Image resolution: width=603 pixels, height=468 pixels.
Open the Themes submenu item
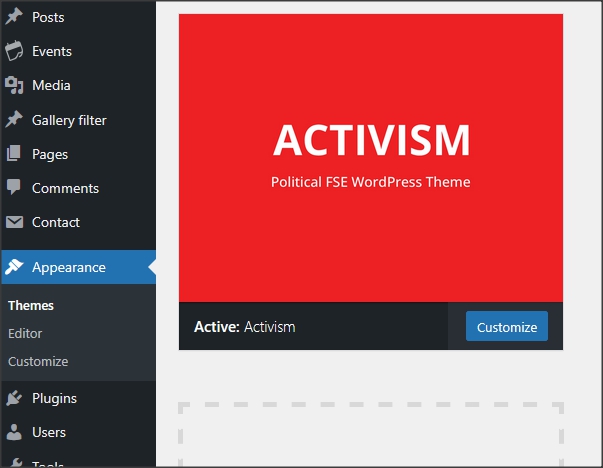point(31,305)
